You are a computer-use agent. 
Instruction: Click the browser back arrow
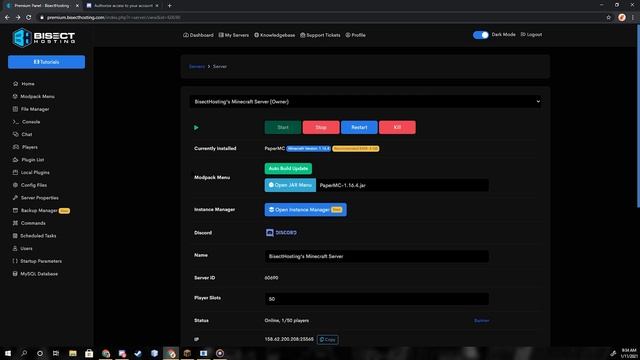tap(7, 18)
